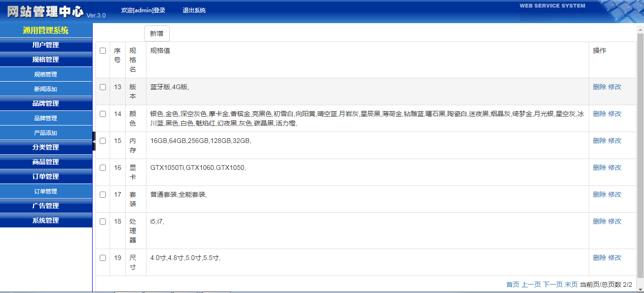
Task: Expand the 商品管理 sidebar section
Action: tap(46, 162)
